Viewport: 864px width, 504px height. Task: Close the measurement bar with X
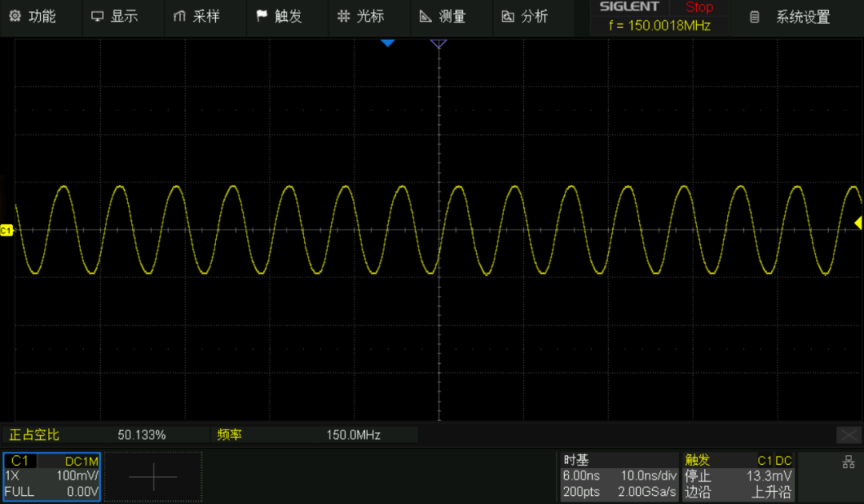[x=849, y=435]
